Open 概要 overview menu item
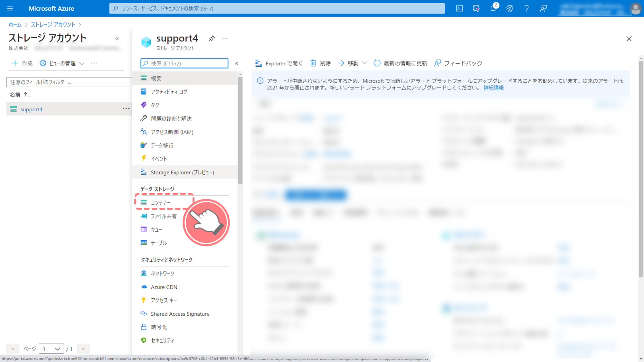 (185, 78)
